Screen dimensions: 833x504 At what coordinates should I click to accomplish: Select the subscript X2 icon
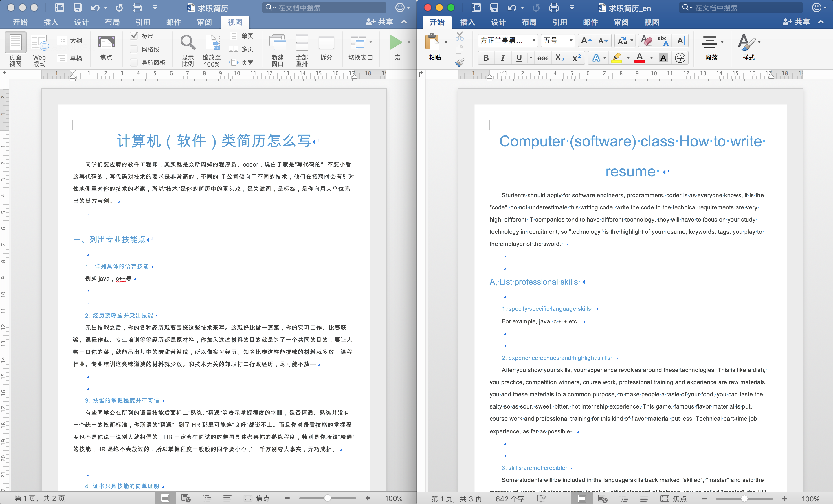pyautogui.click(x=559, y=58)
